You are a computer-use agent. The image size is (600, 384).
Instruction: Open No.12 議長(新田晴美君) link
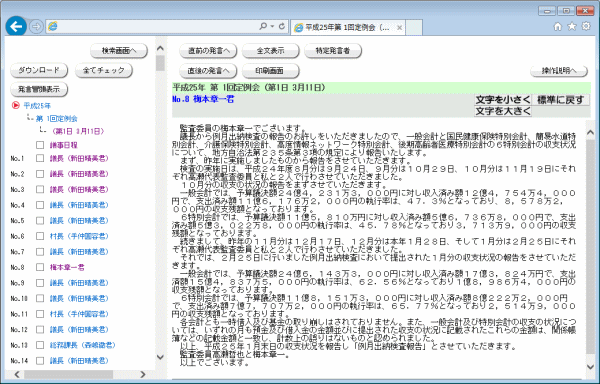coord(79,329)
